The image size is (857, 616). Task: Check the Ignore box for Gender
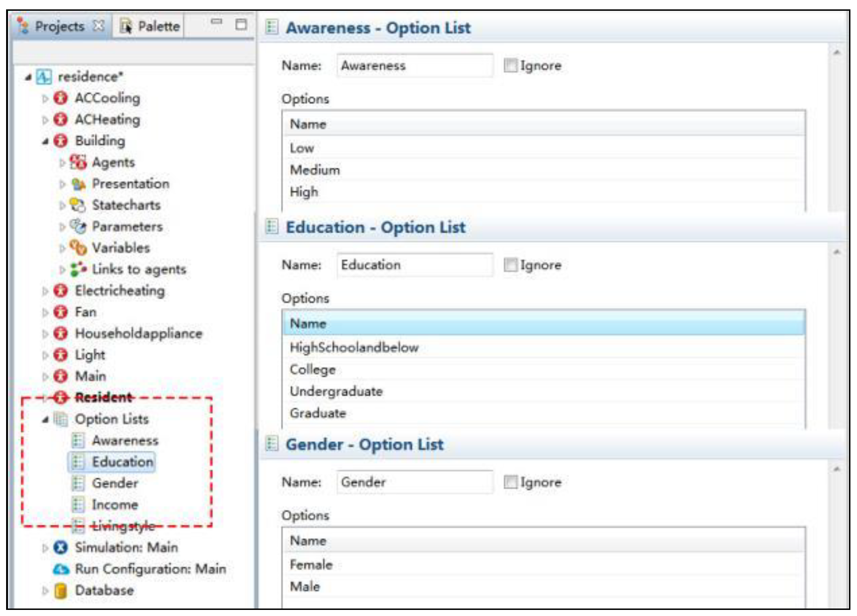click(x=510, y=482)
